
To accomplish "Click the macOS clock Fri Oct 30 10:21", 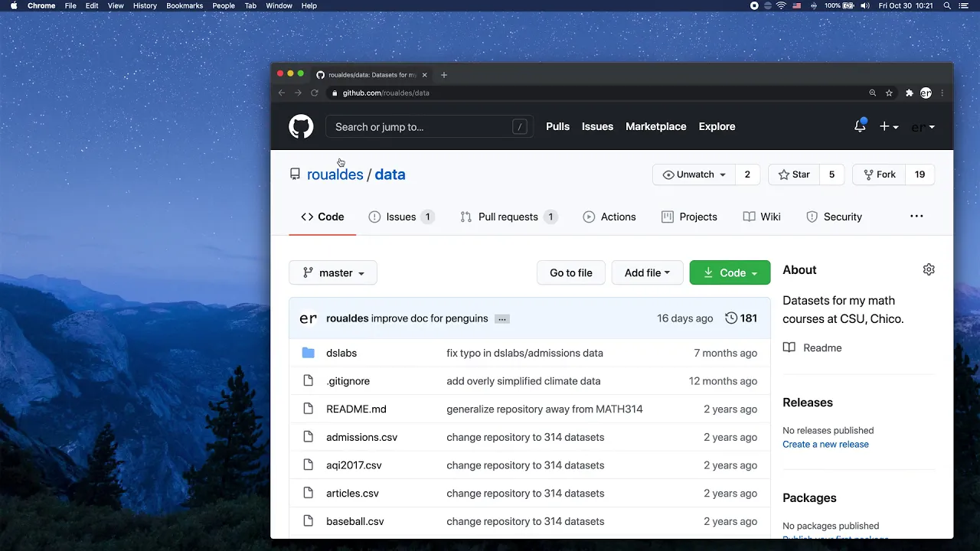I will pyautogui.click(x=906, y=5).
